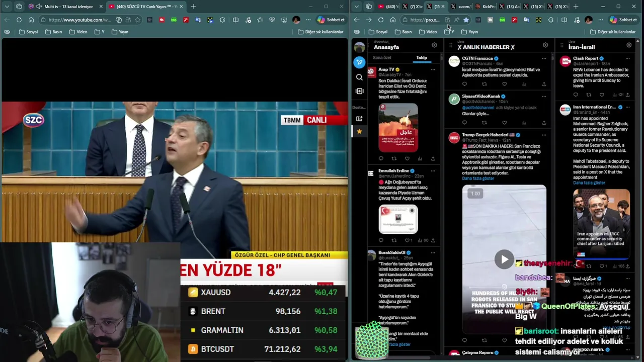Click Daha fazla göster in Iran International post
This screenshot has height=362, width=644.
tap(589, 183)
